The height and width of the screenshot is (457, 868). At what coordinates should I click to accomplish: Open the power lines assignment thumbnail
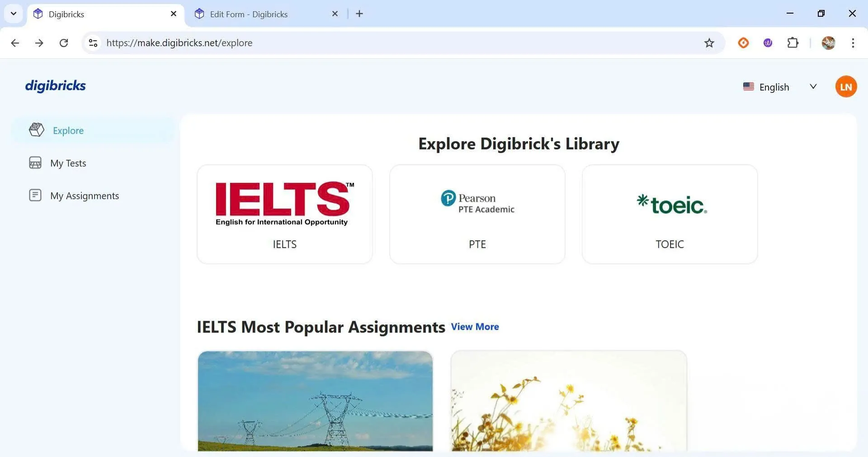315,401
